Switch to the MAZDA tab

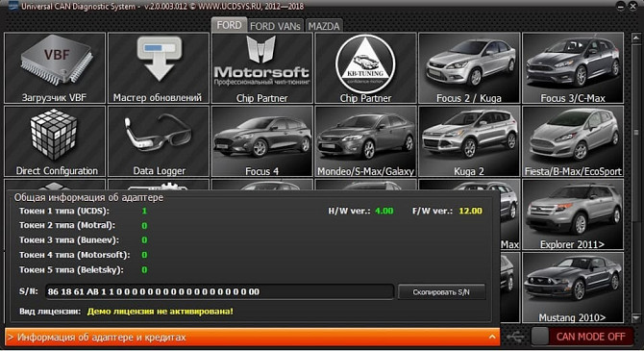coord(324,26)
